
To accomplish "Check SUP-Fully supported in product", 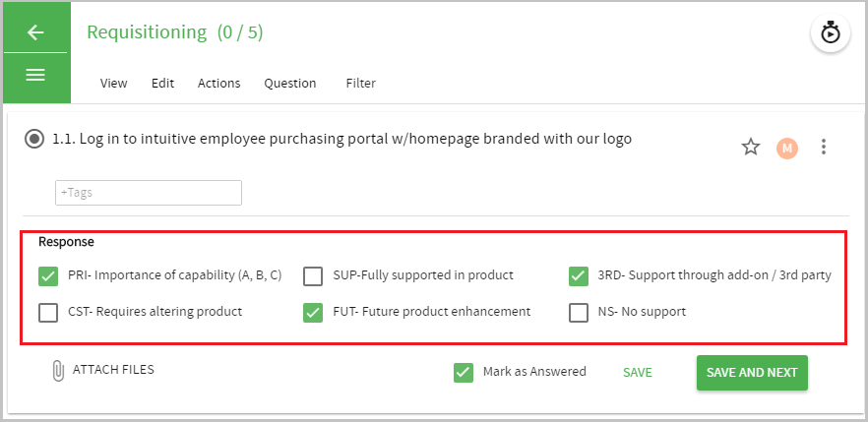I will coord(313,276).
